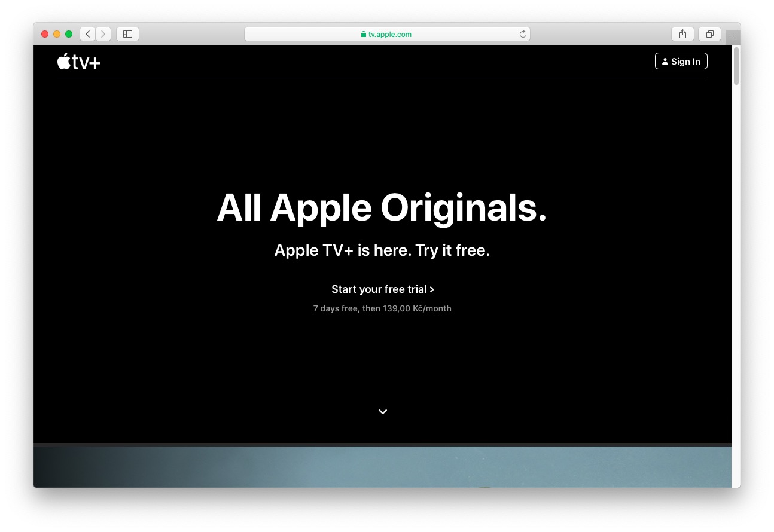The height and width of the screenshot is (532, 774).
Task: Minimize the window with the yellow button
Action: [57, 34]
